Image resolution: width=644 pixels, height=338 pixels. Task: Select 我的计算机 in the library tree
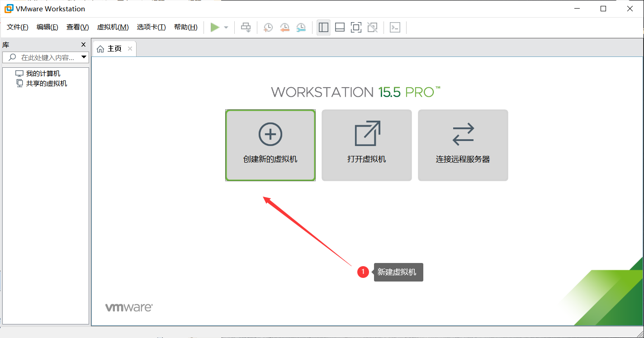coord(38,74)
